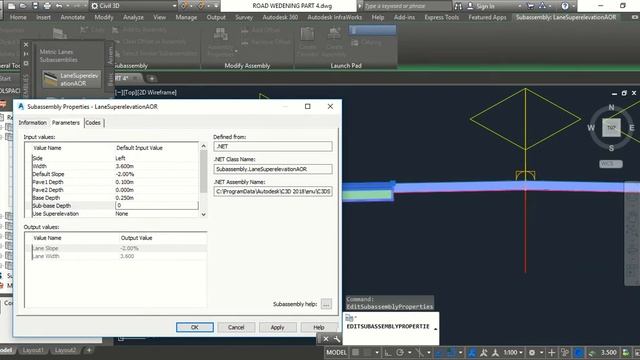Switch to Layout1 tab
Viewport: 640px width, 360px height.
tap(33, 350)
